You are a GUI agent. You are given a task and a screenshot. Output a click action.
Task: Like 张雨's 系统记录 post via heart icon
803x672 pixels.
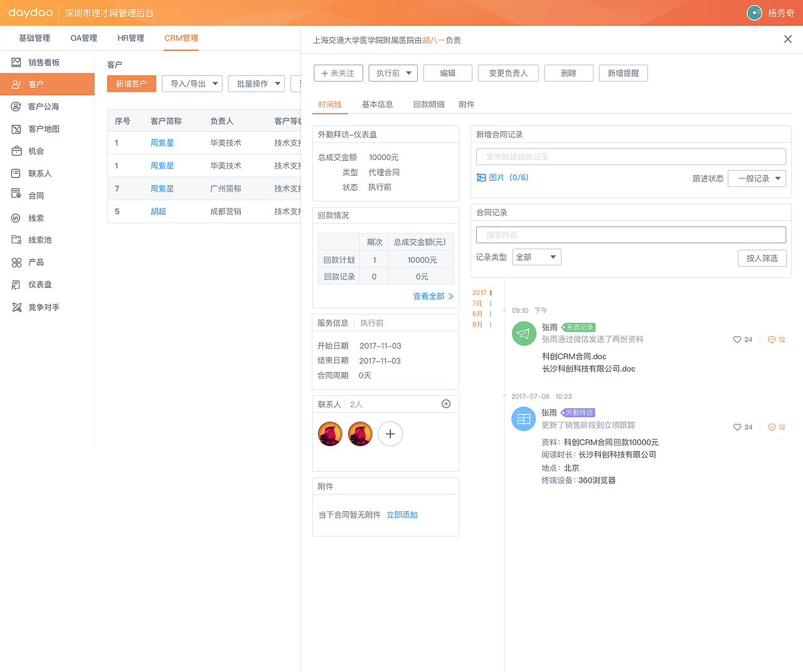736,339
